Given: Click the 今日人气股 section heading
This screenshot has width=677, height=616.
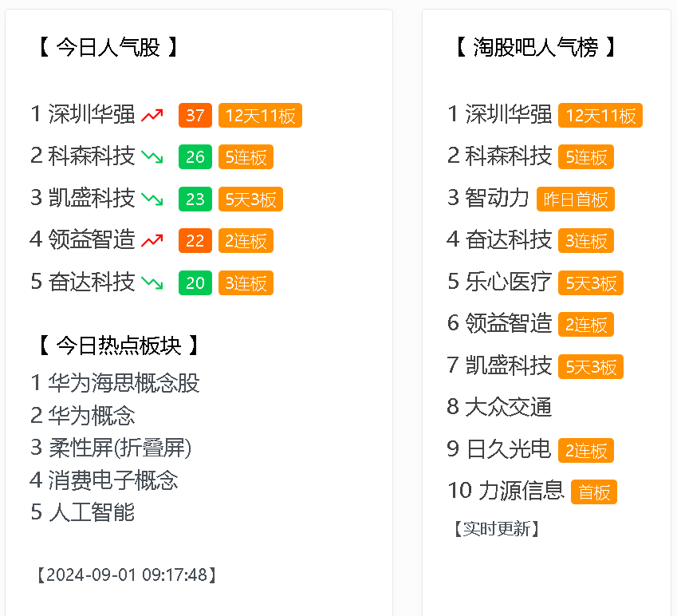Looking at the screenshot, I should pos(108,47).
